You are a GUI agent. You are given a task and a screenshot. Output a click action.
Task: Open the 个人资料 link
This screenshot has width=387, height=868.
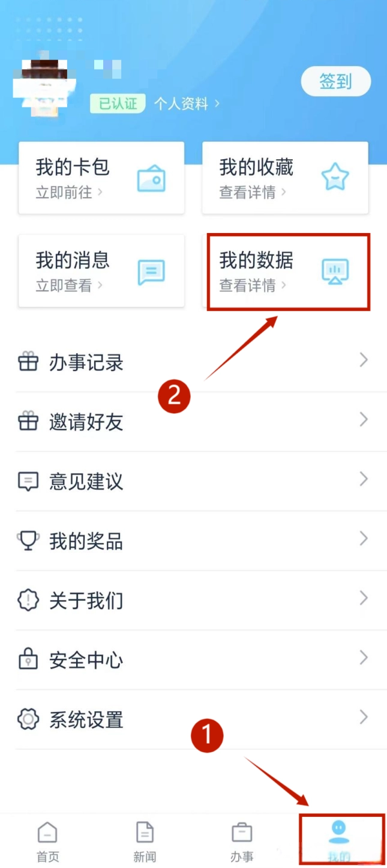187,103
